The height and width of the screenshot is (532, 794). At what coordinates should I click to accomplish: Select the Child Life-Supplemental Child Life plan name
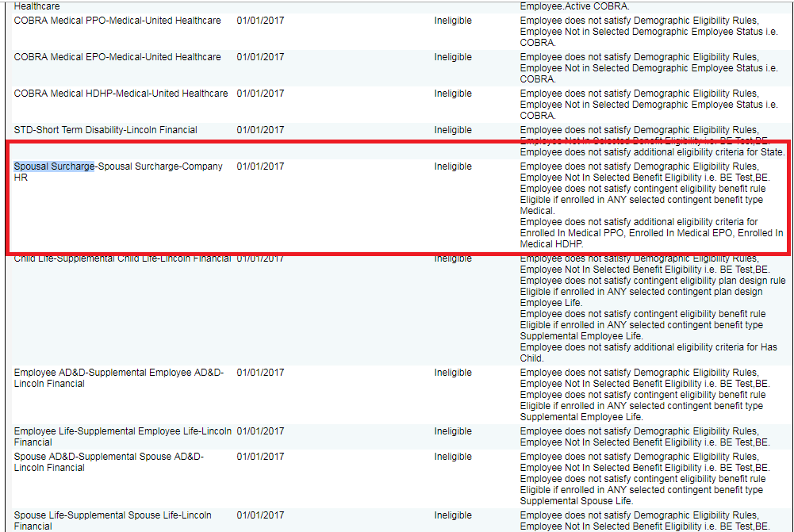click(x=122, y=258)
